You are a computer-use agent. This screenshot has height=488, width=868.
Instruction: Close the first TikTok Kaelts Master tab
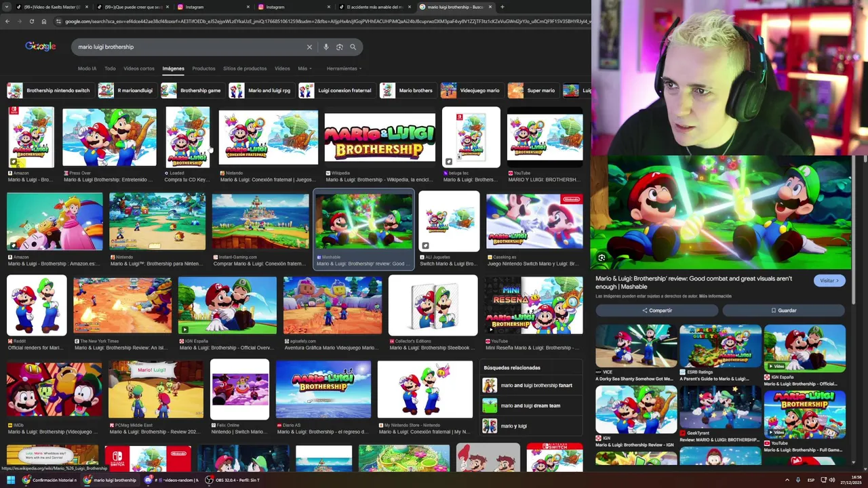click(x=86, y=7)
